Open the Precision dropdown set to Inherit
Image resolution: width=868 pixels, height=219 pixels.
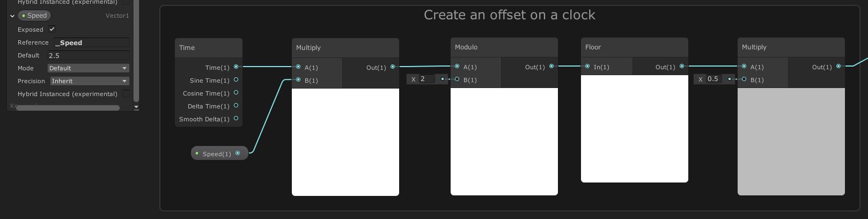click(90, 81)
